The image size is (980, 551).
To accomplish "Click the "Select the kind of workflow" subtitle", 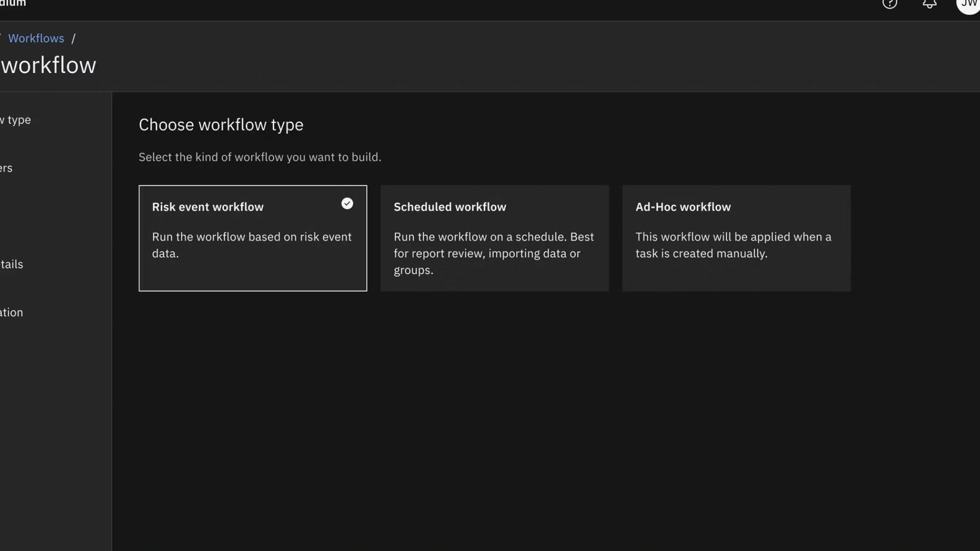I will tap(260, 157).
